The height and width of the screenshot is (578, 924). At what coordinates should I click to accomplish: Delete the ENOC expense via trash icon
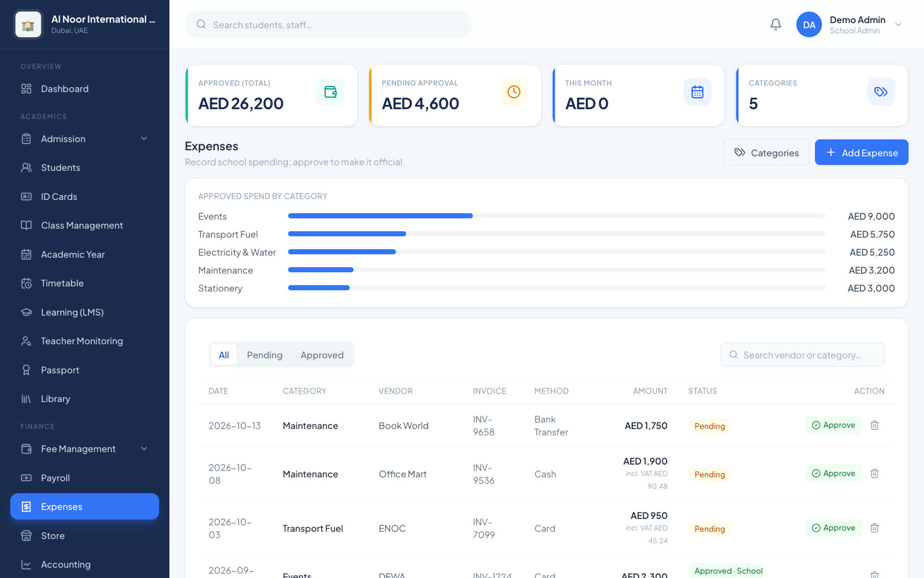click(x=874, y=528)
